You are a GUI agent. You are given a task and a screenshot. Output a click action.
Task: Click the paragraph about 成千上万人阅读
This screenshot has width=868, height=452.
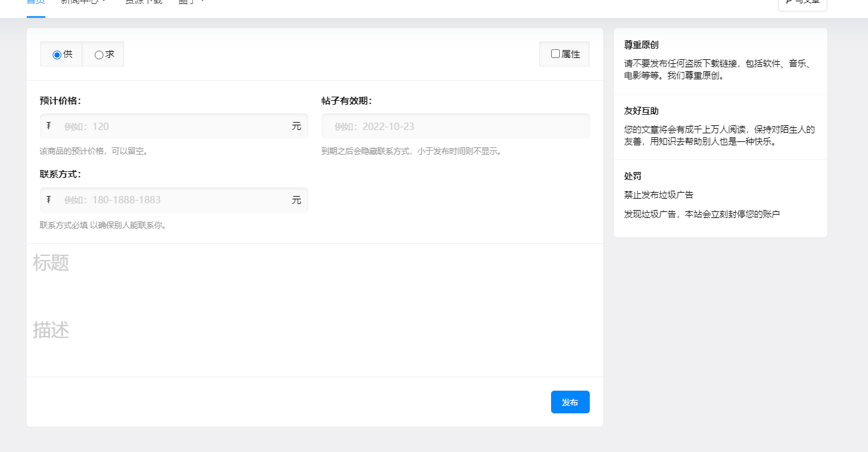coord(720,135)
